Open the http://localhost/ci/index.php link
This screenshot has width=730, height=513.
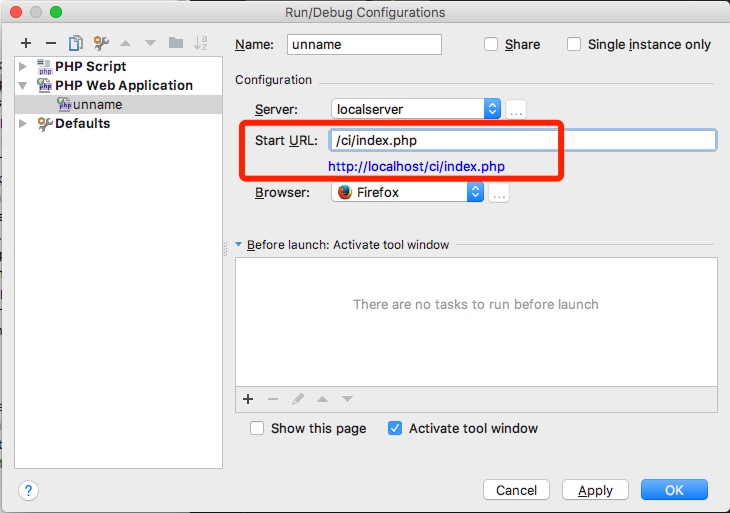coord(416,167)
